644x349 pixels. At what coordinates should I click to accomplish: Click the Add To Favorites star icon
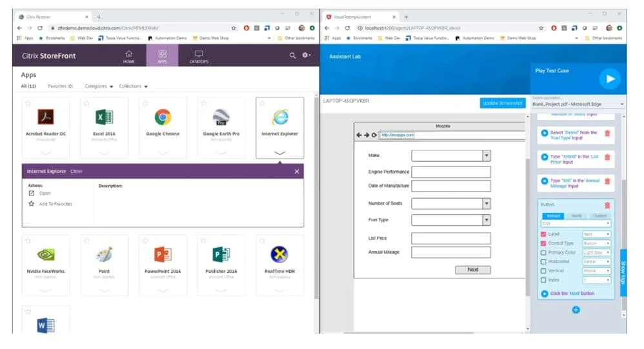click(32, 204)
